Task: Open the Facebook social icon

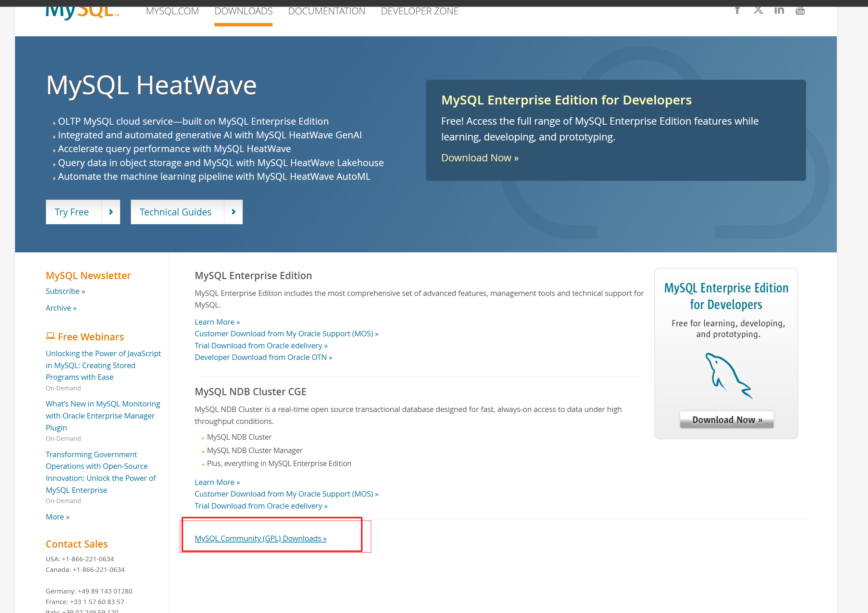Action: (x=737, y=11)
